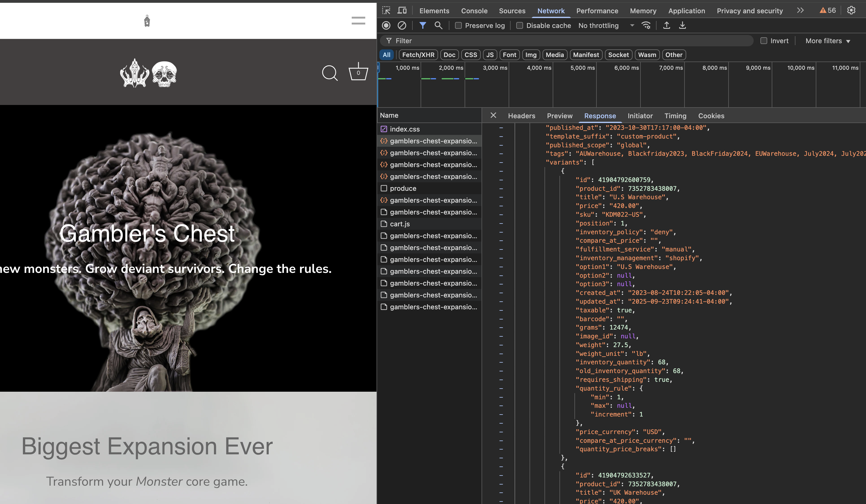Check the Disable cache option
This screenshot has width=866, height=504.
pyautogui.click(x=520, y=25)
